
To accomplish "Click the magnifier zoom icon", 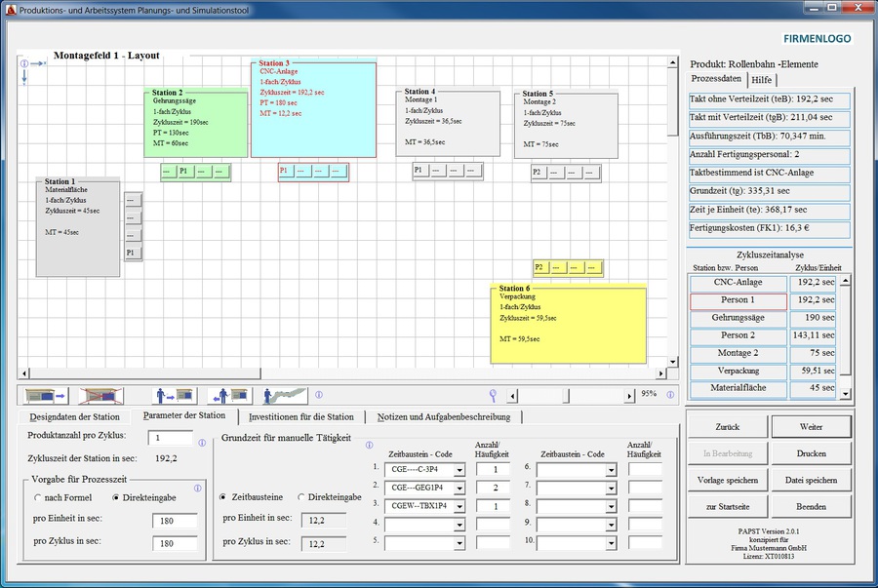I will pyautogui.click(x=495, y=395).
